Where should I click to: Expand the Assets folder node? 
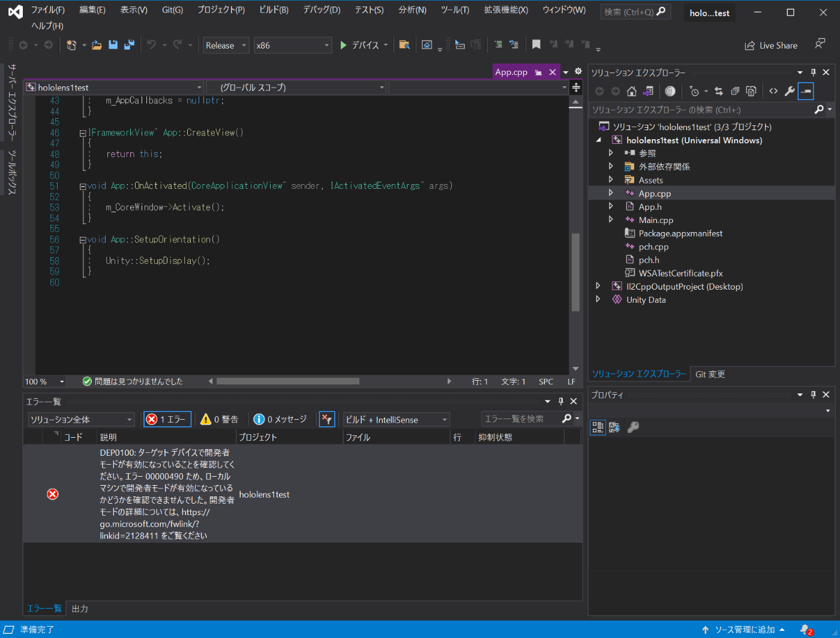[x=611, y=179]
